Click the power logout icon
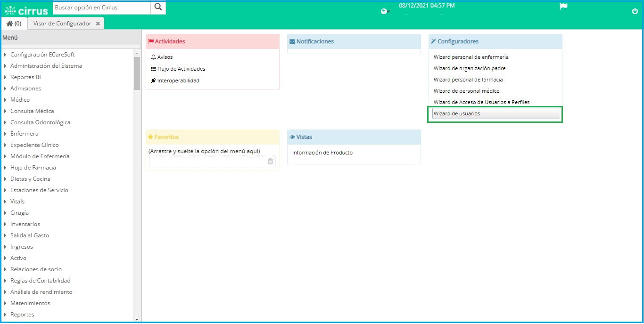 [x=635, y=10]
